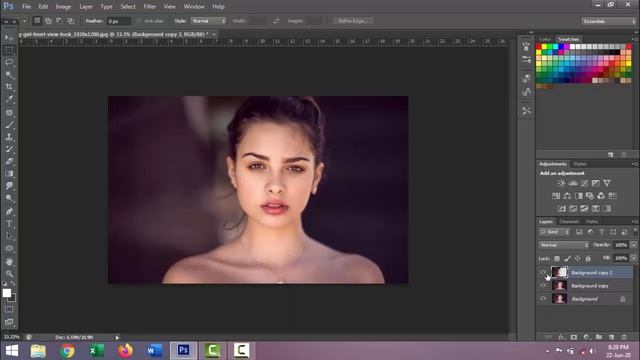Select the Zoom tool in the toolbox
Screen dimensions: 640x360
(x=9, y=273)
